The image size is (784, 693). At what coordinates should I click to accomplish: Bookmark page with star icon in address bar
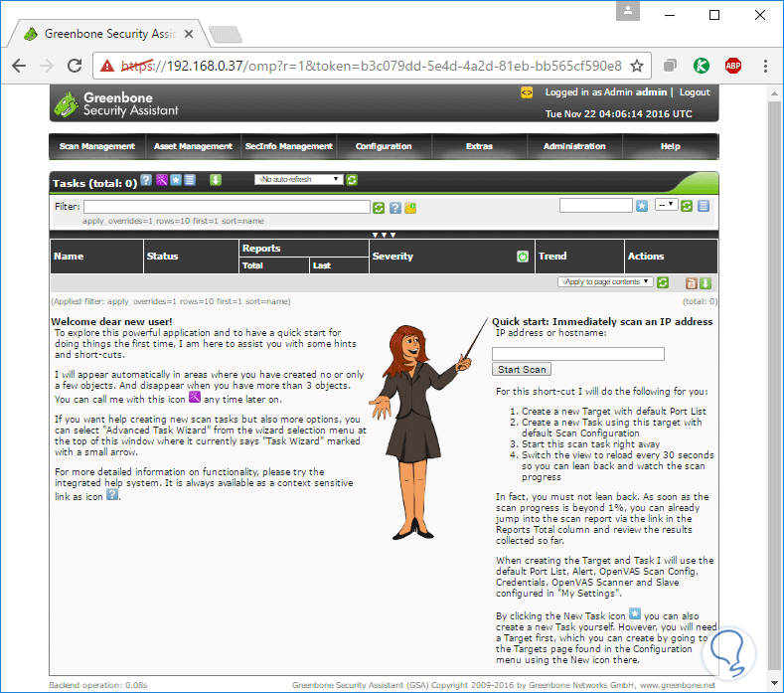637,66
